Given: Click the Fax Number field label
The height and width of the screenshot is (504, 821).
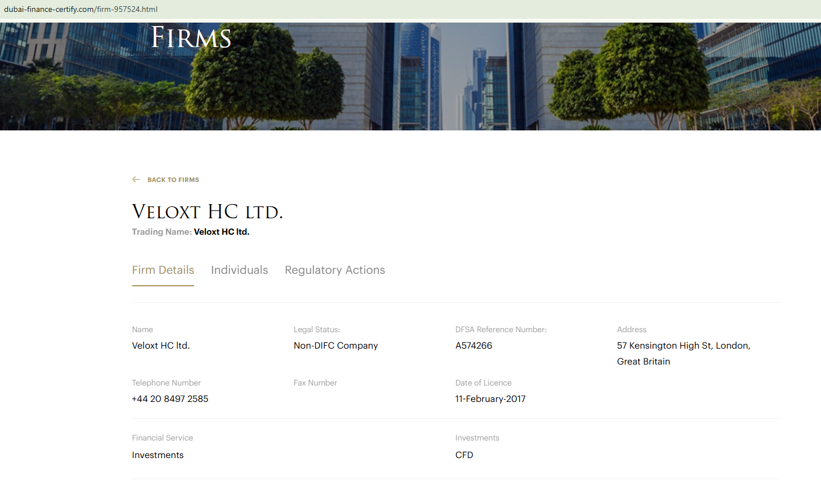Looking at the screenshot, I should pyautogui.click(x=315, y=383).
